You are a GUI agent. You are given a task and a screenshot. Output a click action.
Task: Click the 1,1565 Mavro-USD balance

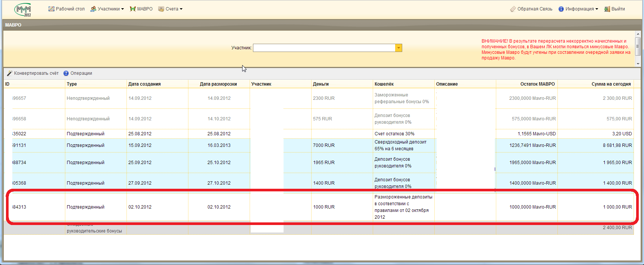[x=537, y=134]
